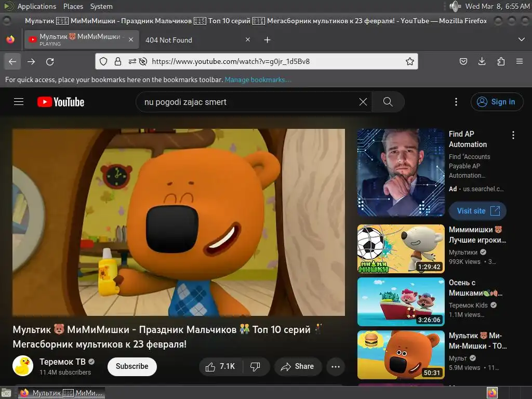Save page to Pocket
The image size is (532, 399).
click(463, 61)
